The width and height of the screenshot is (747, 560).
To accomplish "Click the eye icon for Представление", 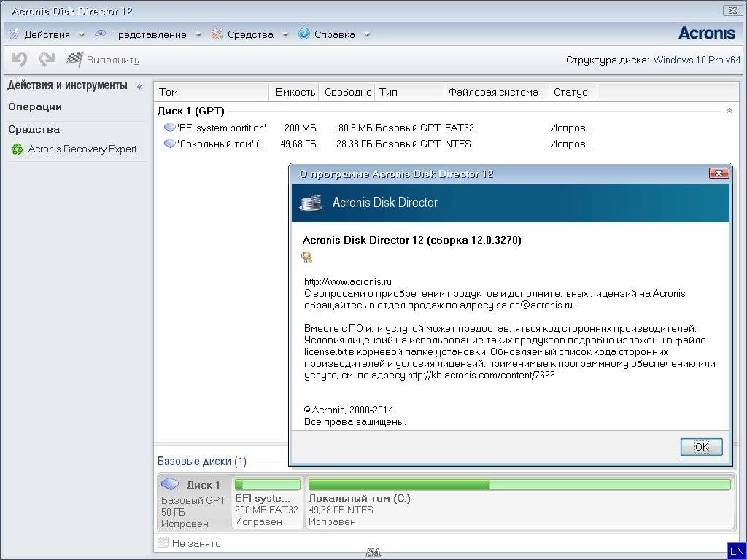I will (100, 34).
